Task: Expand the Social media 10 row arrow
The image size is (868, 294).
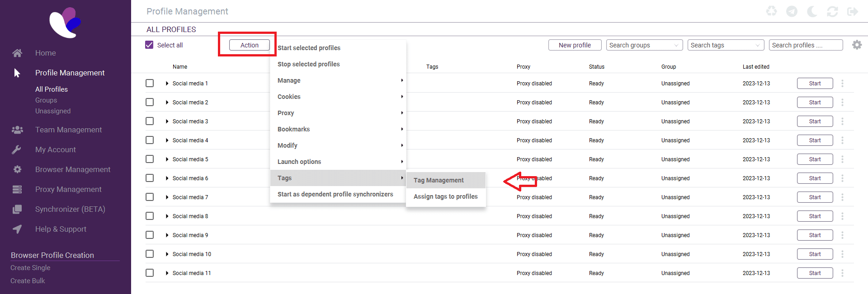Action: click(167, 254)
